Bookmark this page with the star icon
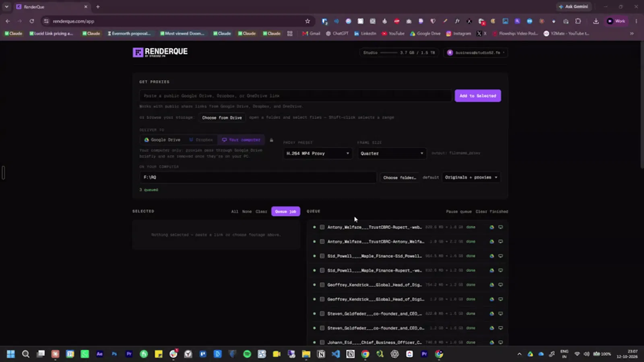 click(308, 21)
